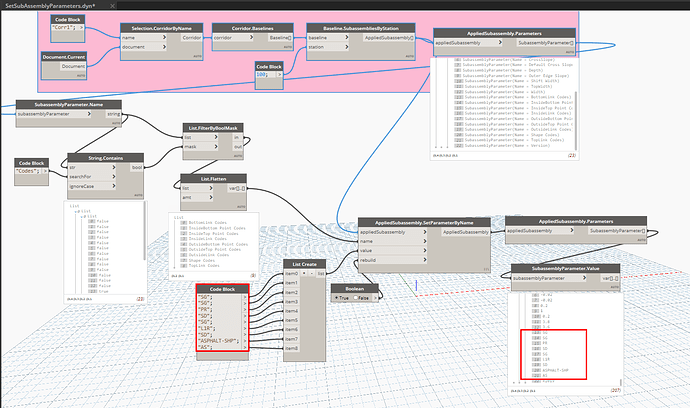The image size is (690, 408).
Task: Click the baseline input on Baseline.SubassembliesByStation
Action: pyautogui.click(x=328, y=37)
